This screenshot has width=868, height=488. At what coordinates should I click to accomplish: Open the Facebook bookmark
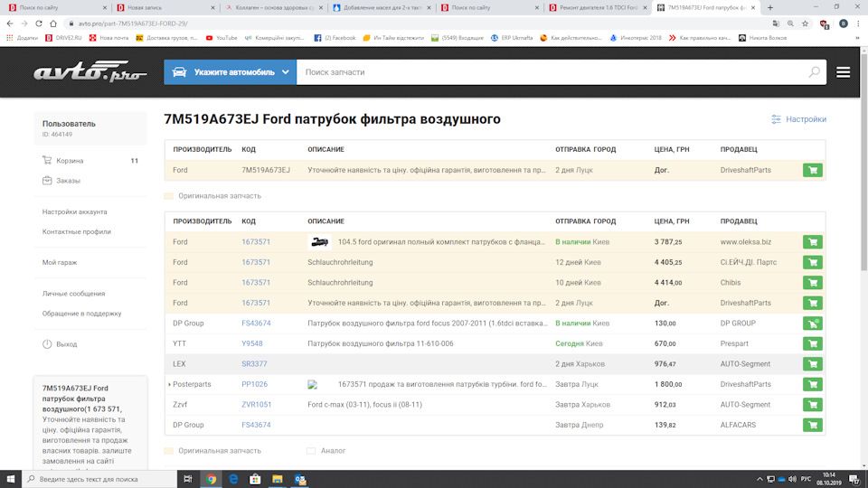coord(335,38)
